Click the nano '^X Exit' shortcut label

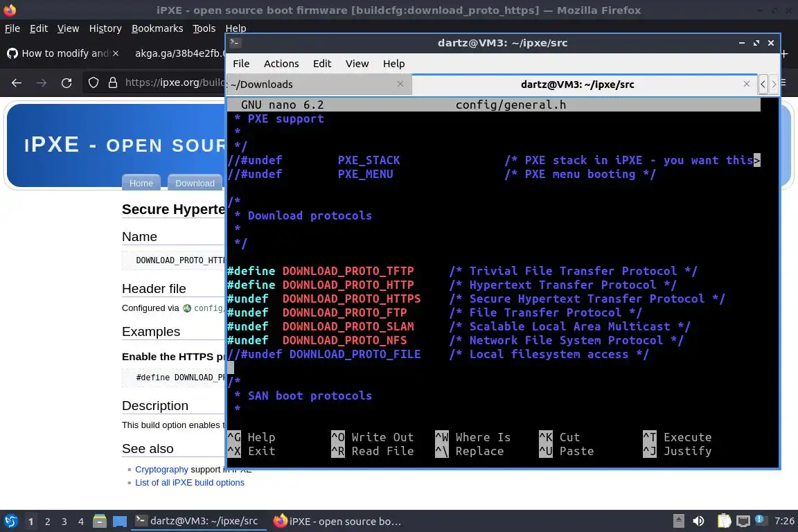click(x=251, y=451)
